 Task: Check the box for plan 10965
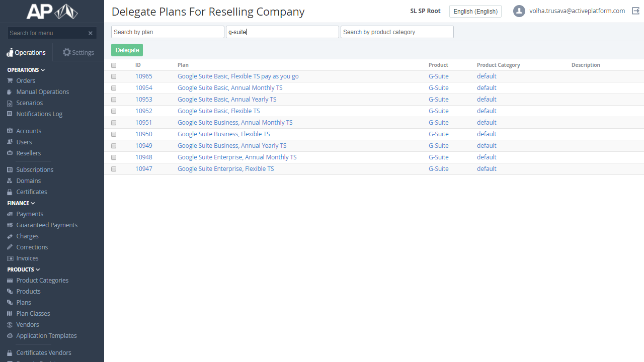point(114,76)
